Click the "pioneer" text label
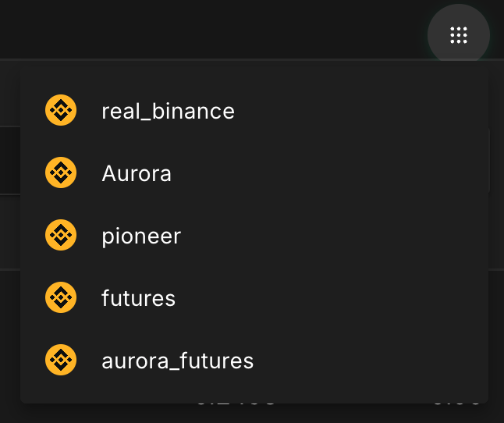The image size is (504, 423). click(x=141, y=236)
